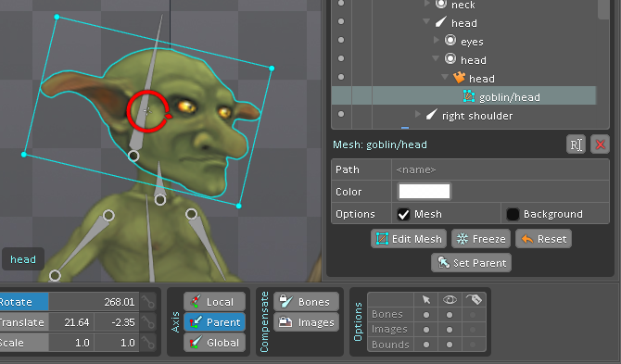621x364 pixels.
Task: Delete the mesh with the red X icon
Action: (x=600, y=144)
